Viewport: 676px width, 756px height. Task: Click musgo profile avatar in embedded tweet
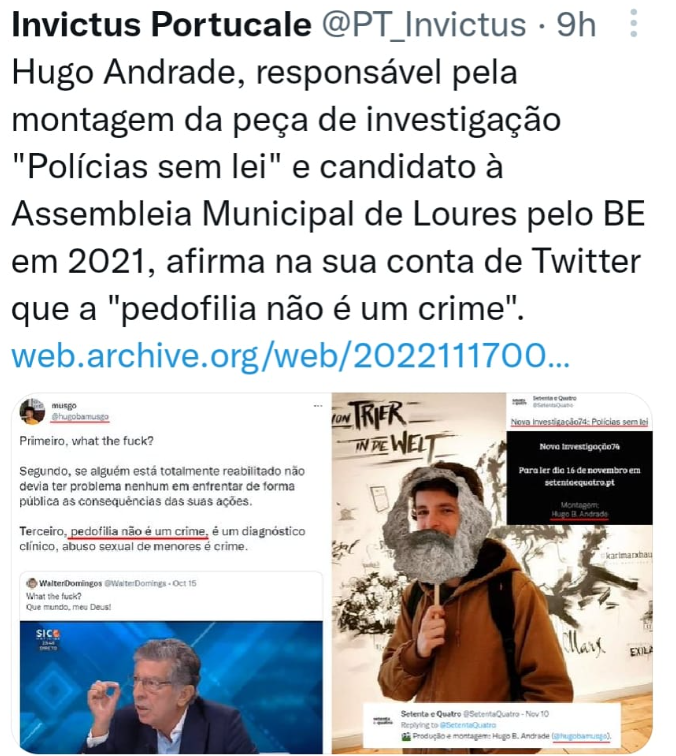(32, 411)
